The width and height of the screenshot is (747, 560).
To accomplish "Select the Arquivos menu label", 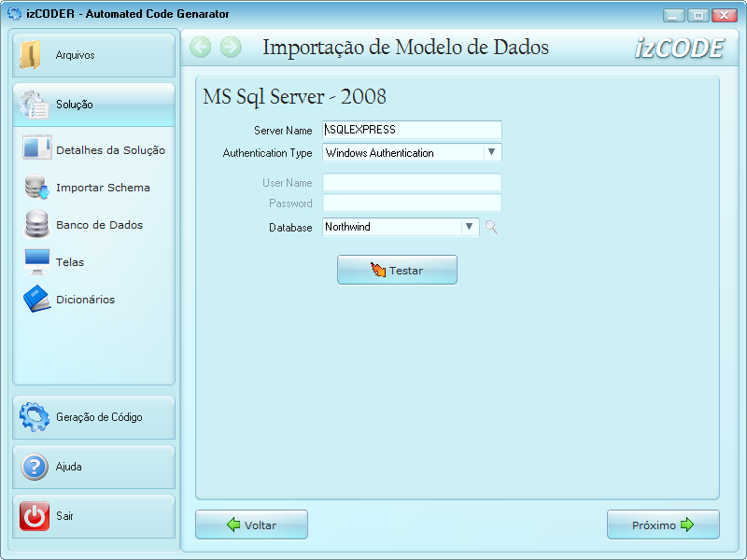I will [x=76, y=55].
